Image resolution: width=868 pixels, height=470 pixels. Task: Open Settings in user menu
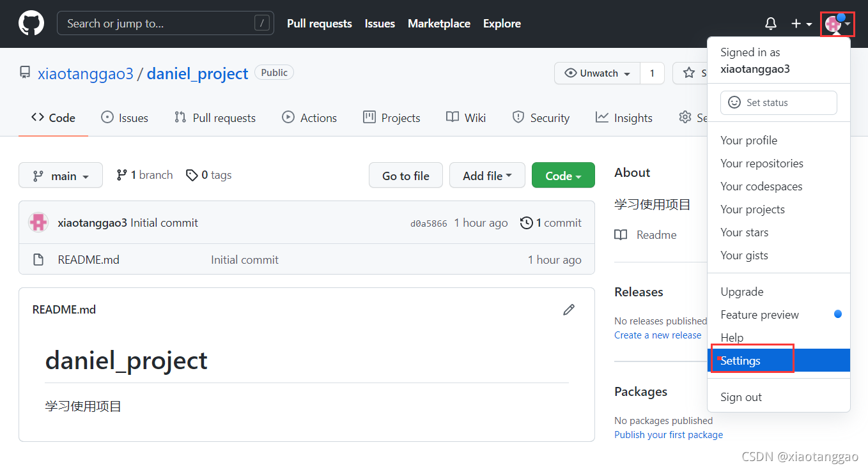[779, 361]
